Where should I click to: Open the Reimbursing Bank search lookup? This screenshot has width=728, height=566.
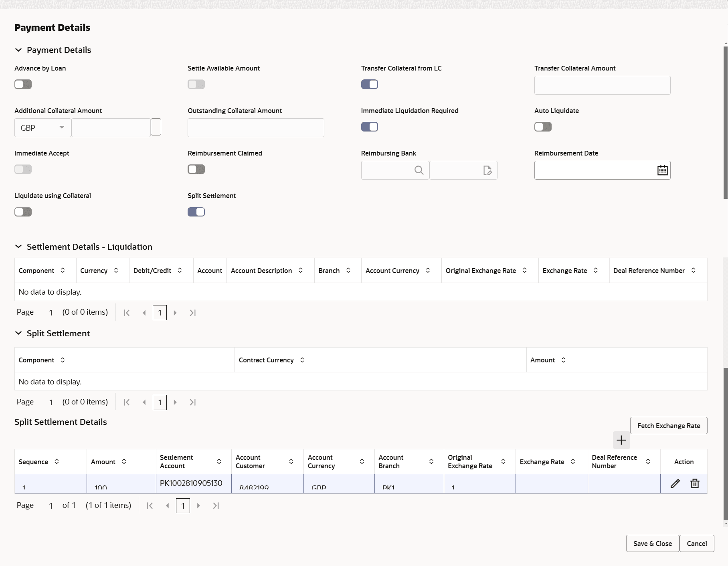coord(419,170)
